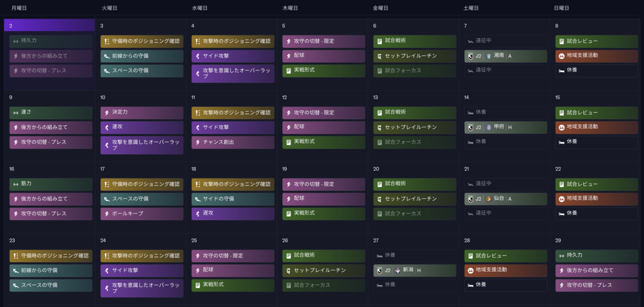This screenshot has height=307, width=644.
Task: Click the 湘南 club badge on day 7
Action: tap(488, 56)
